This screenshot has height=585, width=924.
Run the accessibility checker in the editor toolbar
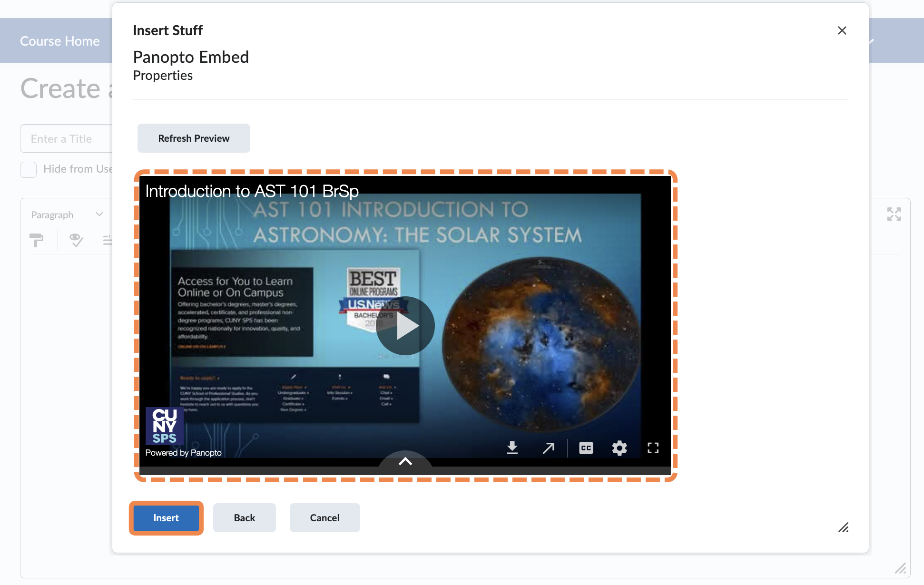pyautogui.click(x=76, y=240)
